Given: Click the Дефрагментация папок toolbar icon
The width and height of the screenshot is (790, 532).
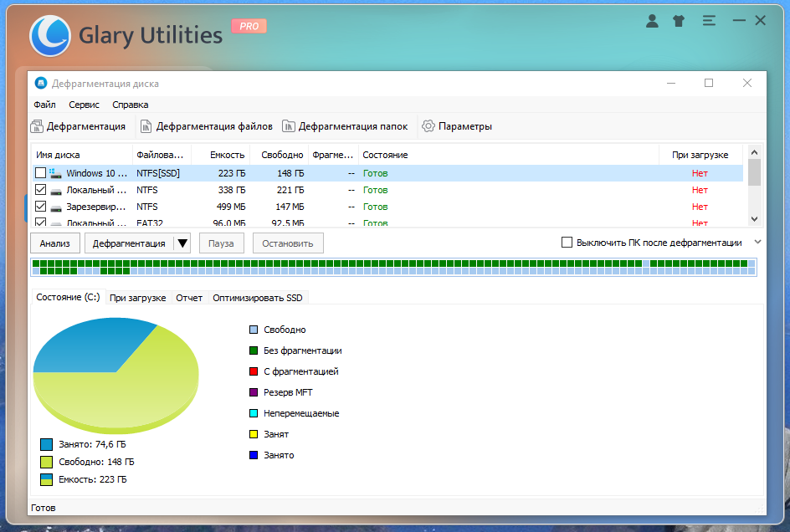Looking at the screenshot, I should click(x=288, y=126).
